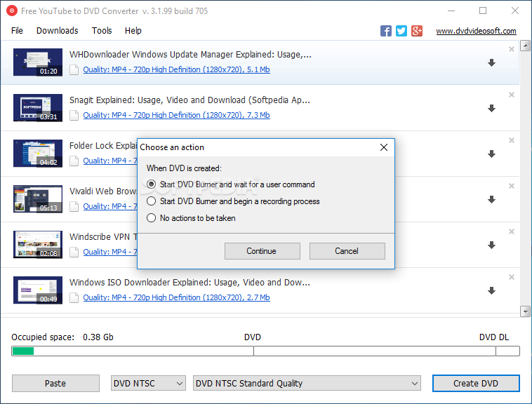Open the Facebook page icon
The width and height of the screenshot is (532, 404).
[386, 31]
